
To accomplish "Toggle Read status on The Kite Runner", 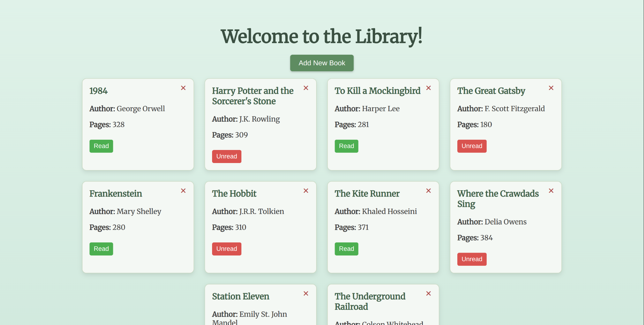I will [347, 249].
